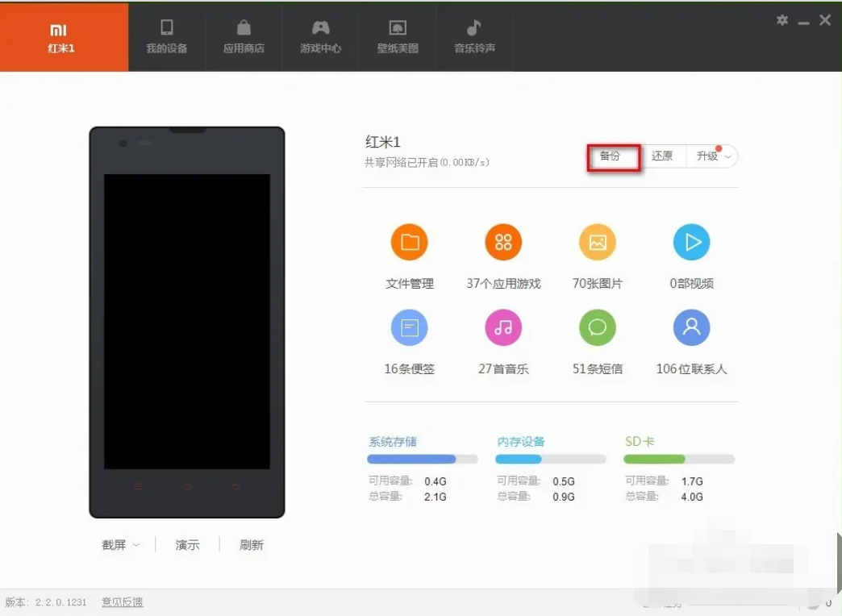
Task: Expand the 截屏 options chevron
Action: [x=136, y=545]
